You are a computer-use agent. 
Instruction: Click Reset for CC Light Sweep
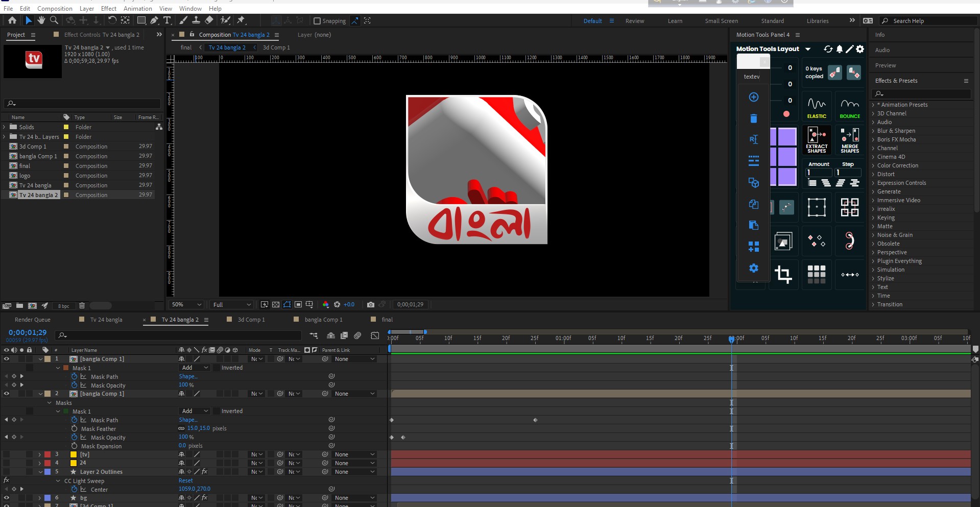186,480
